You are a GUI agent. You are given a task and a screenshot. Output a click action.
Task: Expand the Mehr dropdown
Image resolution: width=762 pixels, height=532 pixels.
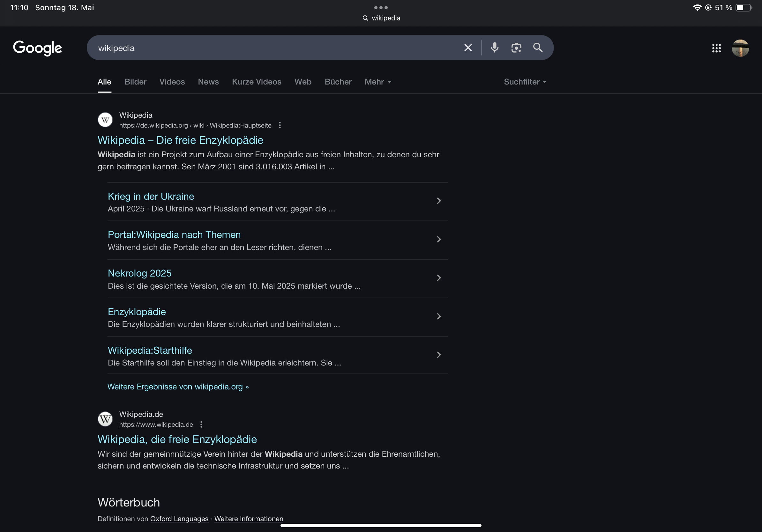click(378, 82)
